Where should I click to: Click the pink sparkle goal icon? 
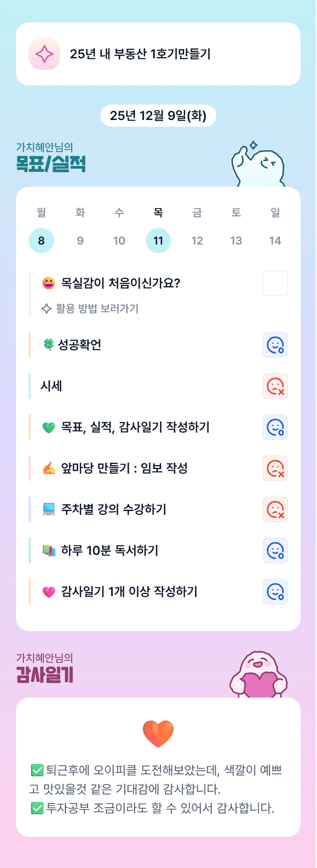click(44, 54)
